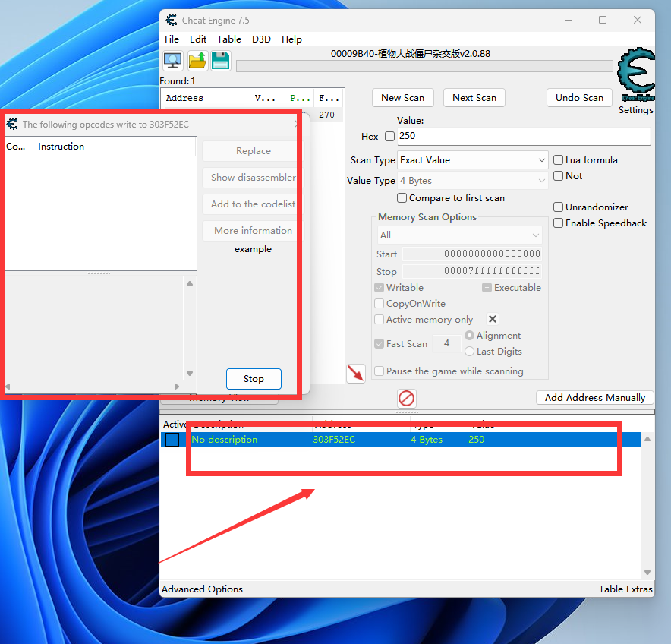Viewport: 671px width, 644px height.
Task: Click inside the Value input field
Action: click(523, 137)
